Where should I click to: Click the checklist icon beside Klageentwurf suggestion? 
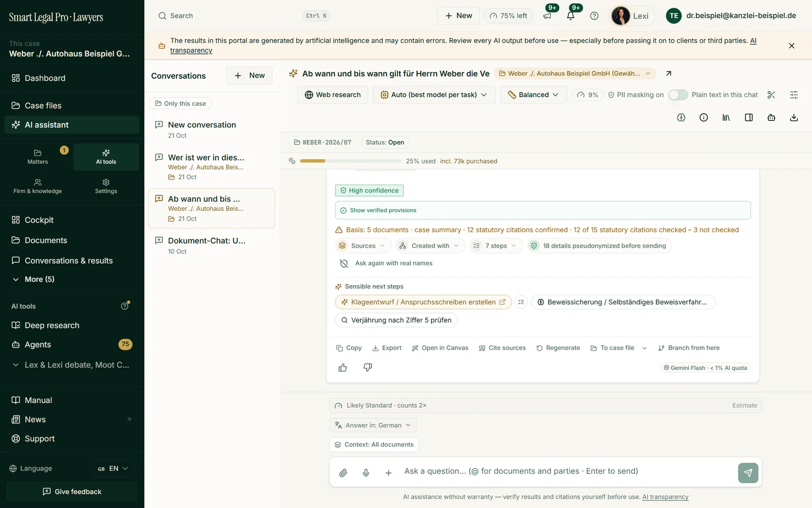pos(521,302)
